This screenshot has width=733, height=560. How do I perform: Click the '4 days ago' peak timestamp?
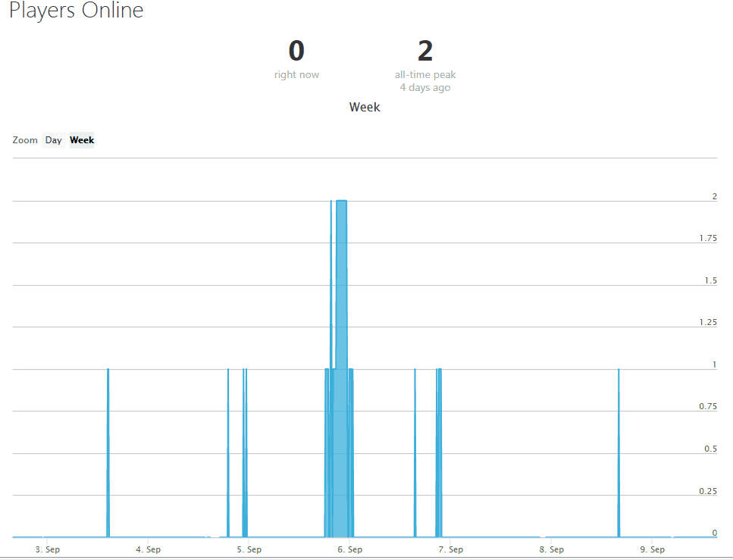425,88
